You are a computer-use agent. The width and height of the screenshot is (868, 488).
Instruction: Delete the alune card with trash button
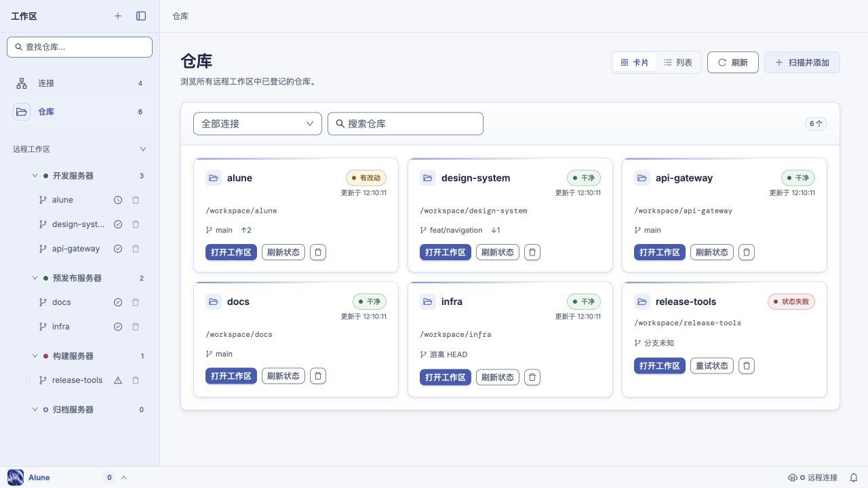(x=318, y=252)
